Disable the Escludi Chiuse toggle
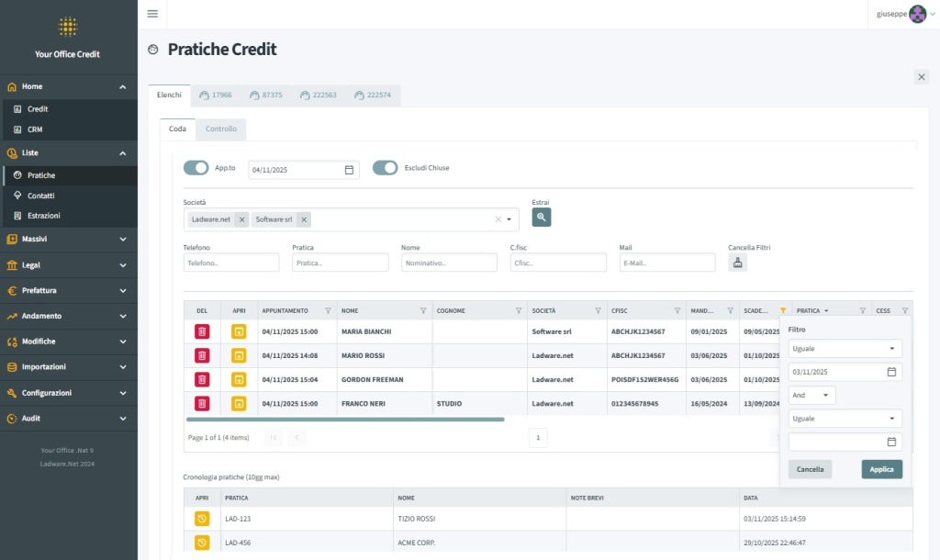Viewport: 940px width, 560px height. [x=385, y=168]
